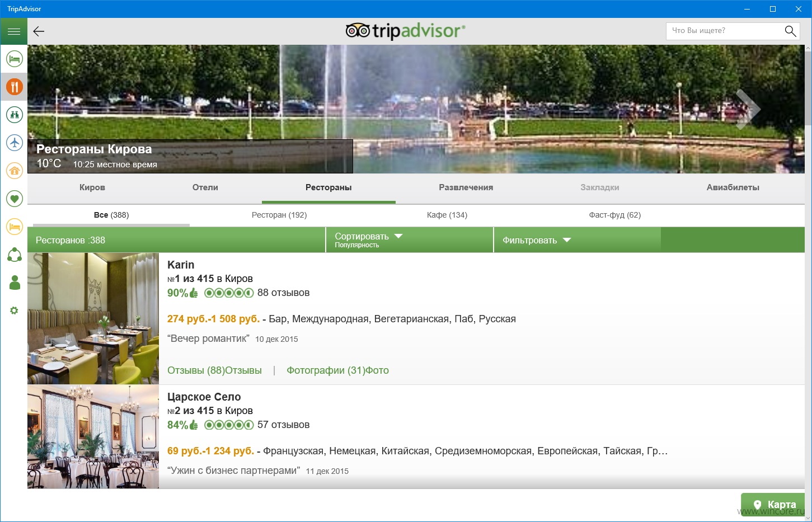Open the Hotels sidebar icon
Image resolution: width=812 pixels, height=522 pixels.
pos(14,59)
